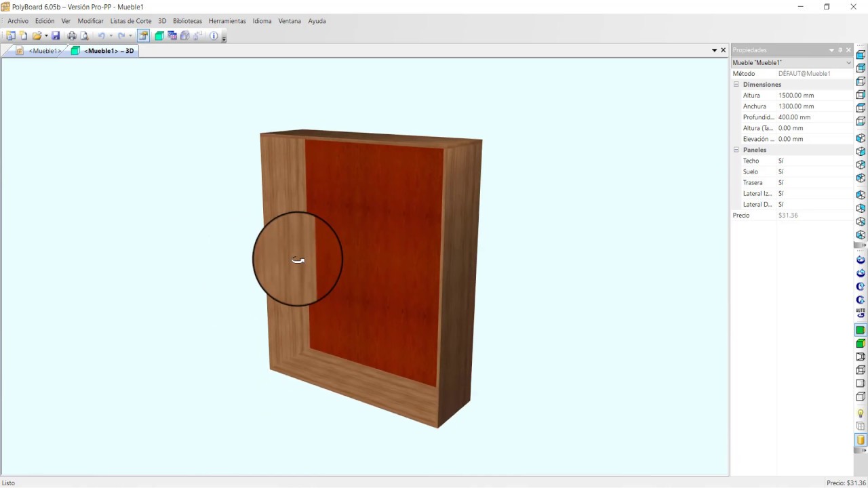The image size is (868, 488).
Task: Open print preview (magnifier page) icon
Action: [x=84, y=36]
